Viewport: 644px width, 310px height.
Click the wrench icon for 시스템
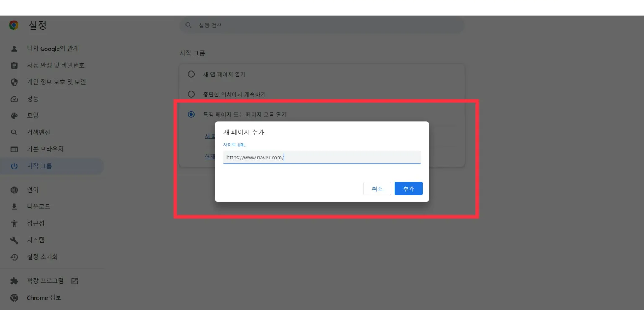(x=14, y=240)
